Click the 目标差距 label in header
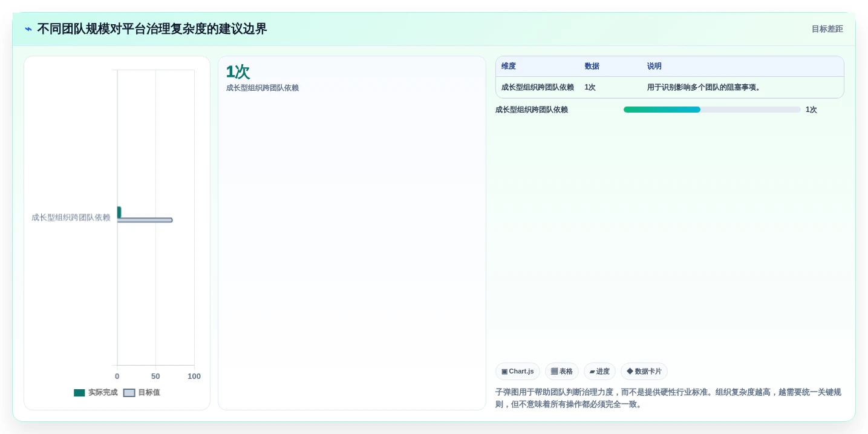868x434 pixels. (x=827, y=29)
